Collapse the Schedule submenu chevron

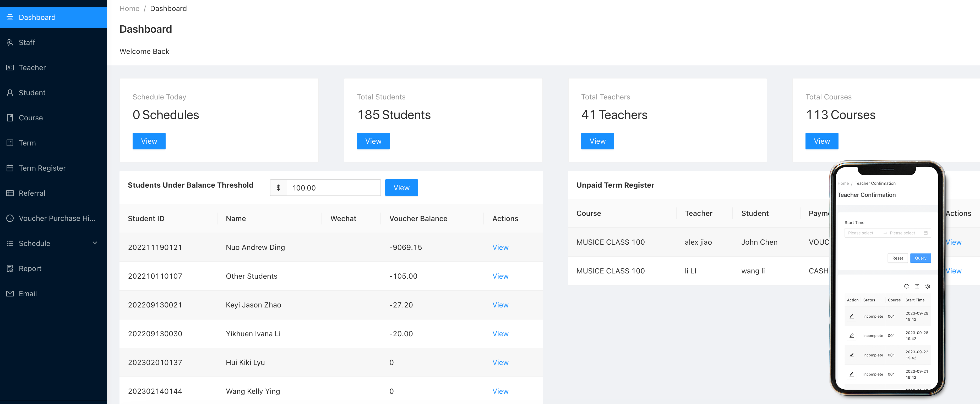click(x=95, y=243)
